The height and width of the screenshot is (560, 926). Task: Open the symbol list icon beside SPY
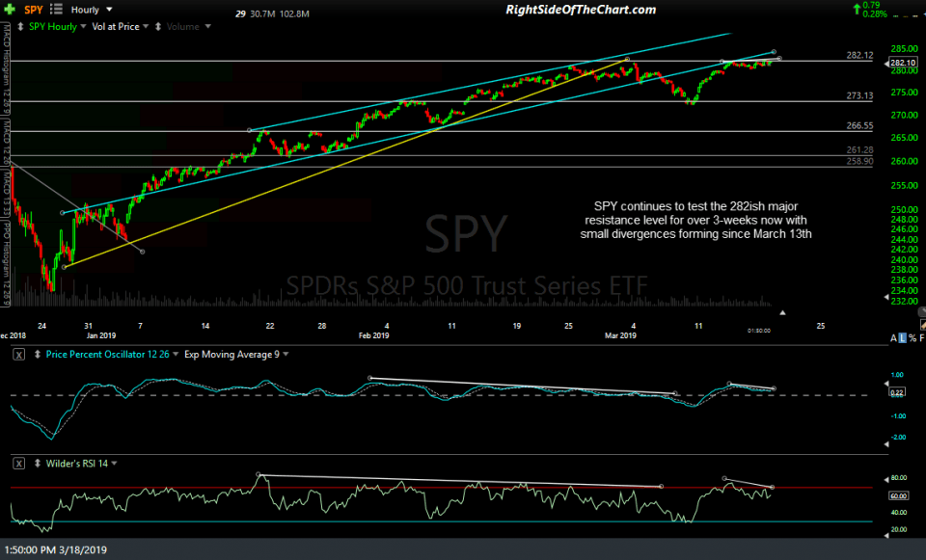[x=56, y=9]
